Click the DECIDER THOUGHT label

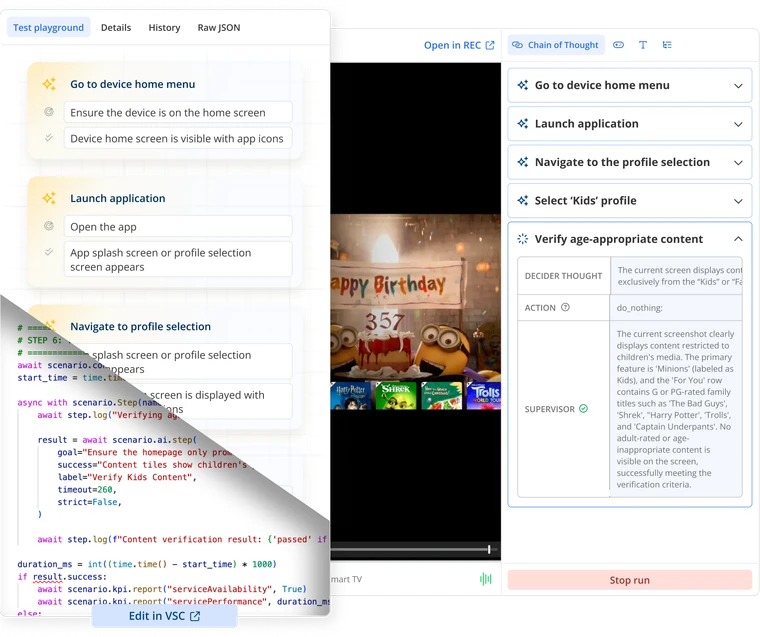click(x=563, y=276)
